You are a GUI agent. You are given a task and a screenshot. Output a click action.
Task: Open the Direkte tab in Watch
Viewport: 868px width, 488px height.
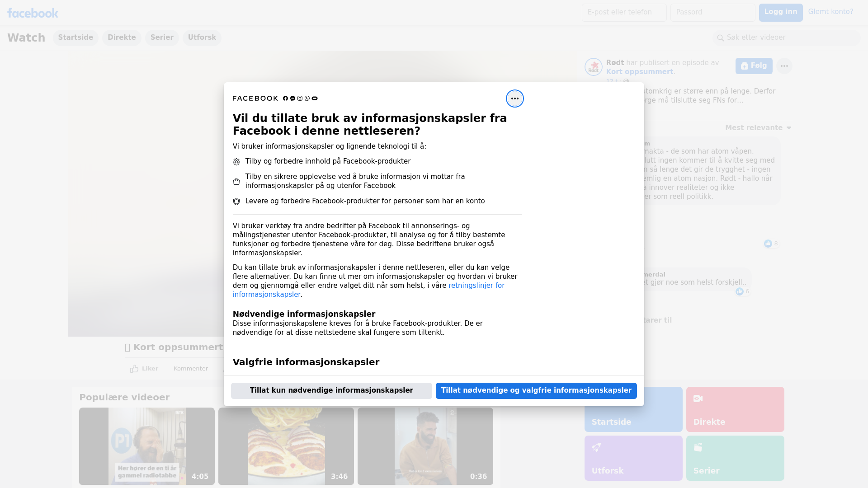pyautogui.click(x=122, y=38)
